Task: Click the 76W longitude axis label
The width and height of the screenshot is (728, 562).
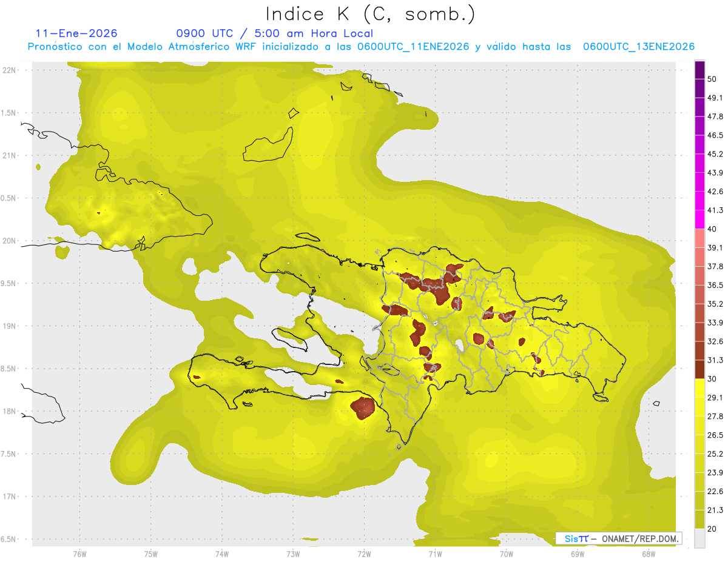Action: [x=79, y=554]
